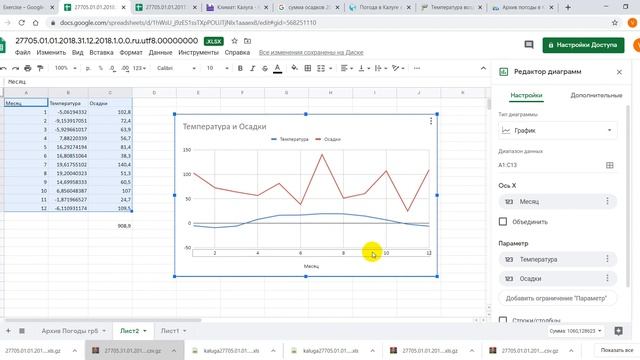This screenshot has width=640, height=360.
Task: Switch to Архив Погоды sheet tab
Action: click(x=70, y=331)
